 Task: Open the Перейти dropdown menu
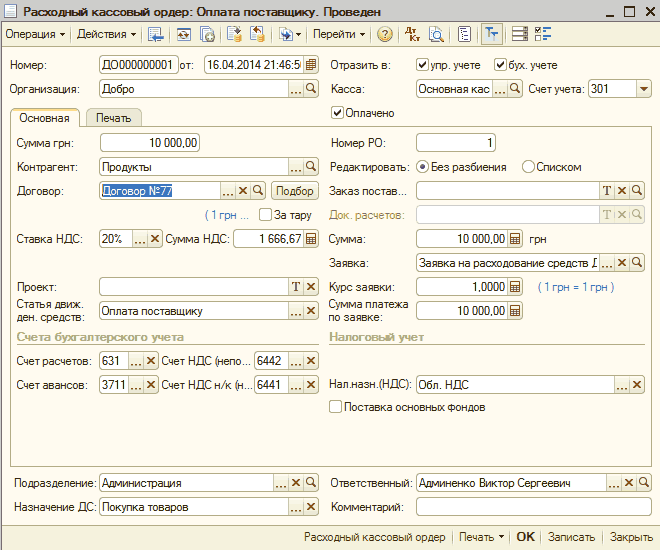338,34
